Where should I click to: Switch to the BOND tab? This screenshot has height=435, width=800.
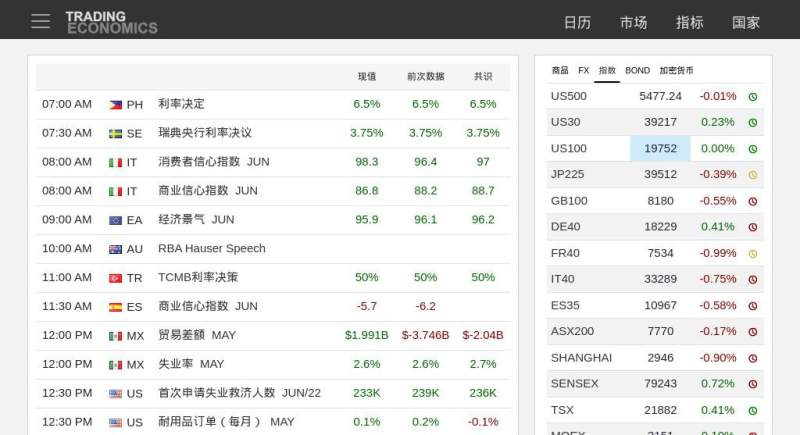637,70
